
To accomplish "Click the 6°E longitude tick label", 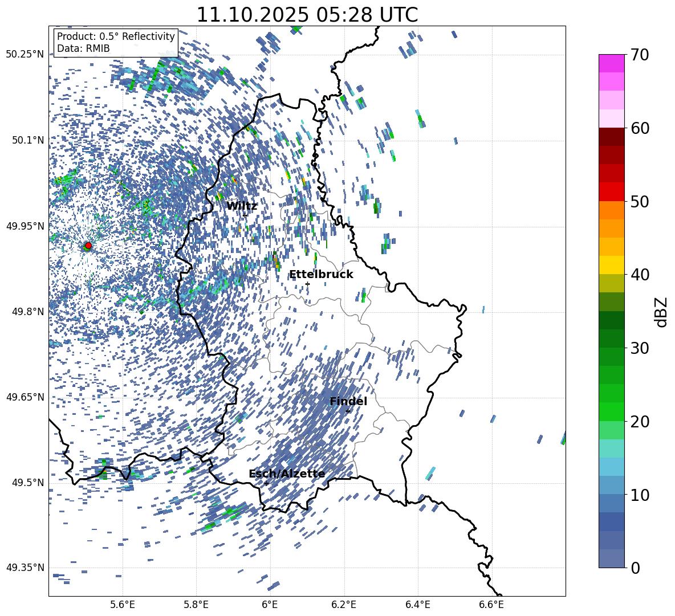I will tap(270, 605).
